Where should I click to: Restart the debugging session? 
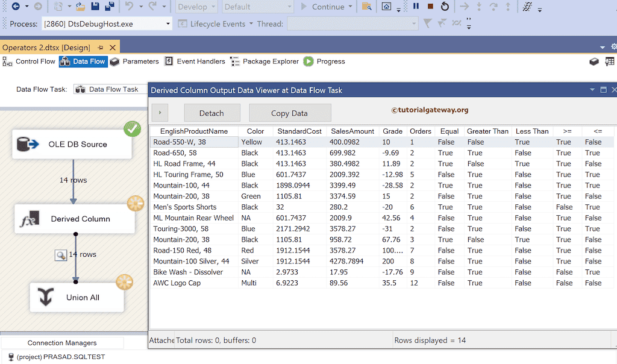click(444, 6)
